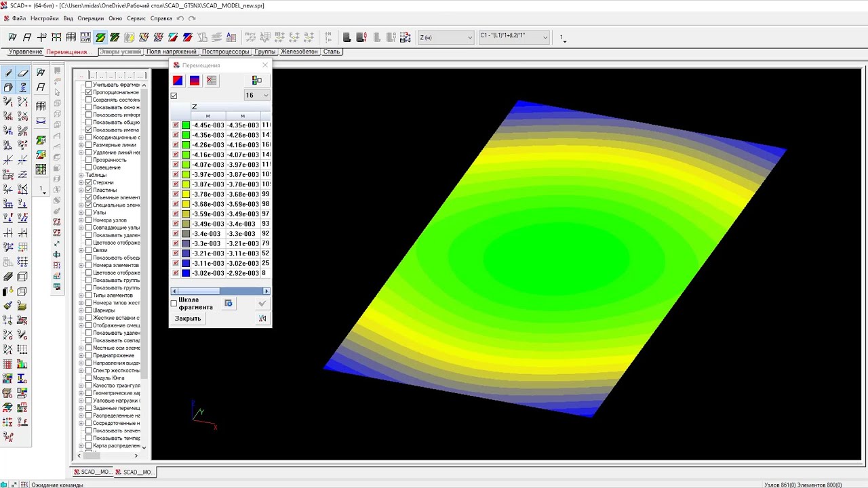
Task: Click command prompt icon in status bar
Action: click(x=24, y=485)
